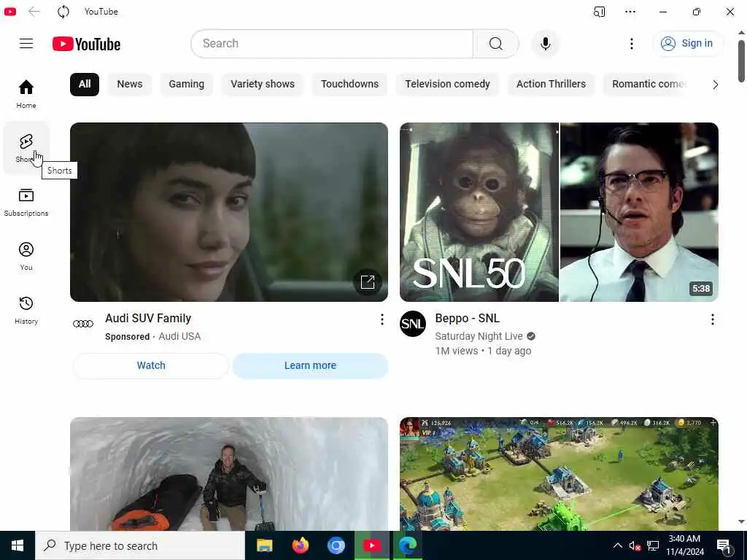Open the Beppo - SNL video title
The image size is (747, 560).
click(467, 318)
